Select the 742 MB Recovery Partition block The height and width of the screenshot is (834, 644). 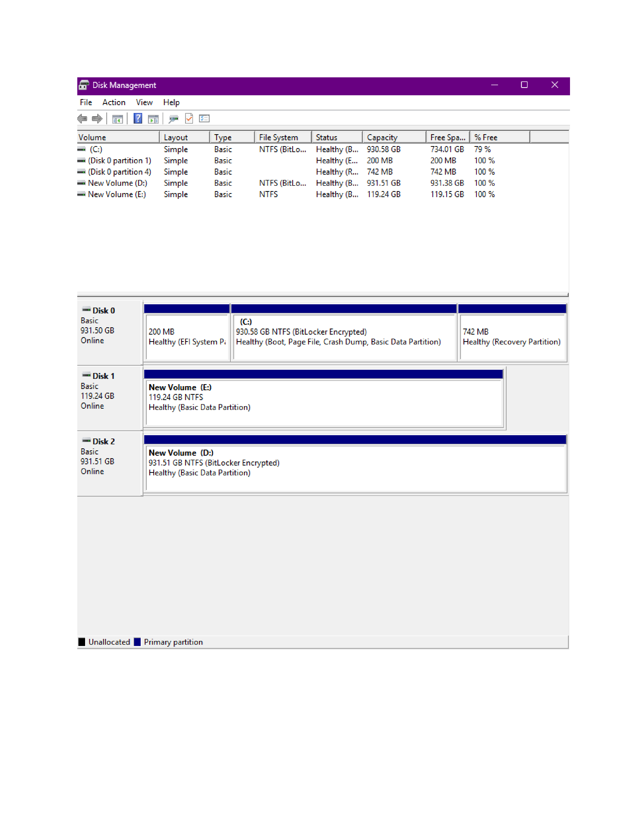pyautogui.click(x=512, y=333)
